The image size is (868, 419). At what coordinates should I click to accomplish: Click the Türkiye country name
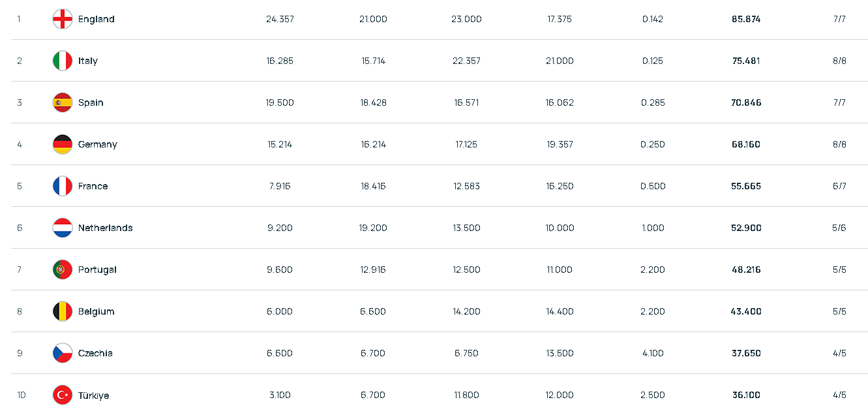(94, 396)
